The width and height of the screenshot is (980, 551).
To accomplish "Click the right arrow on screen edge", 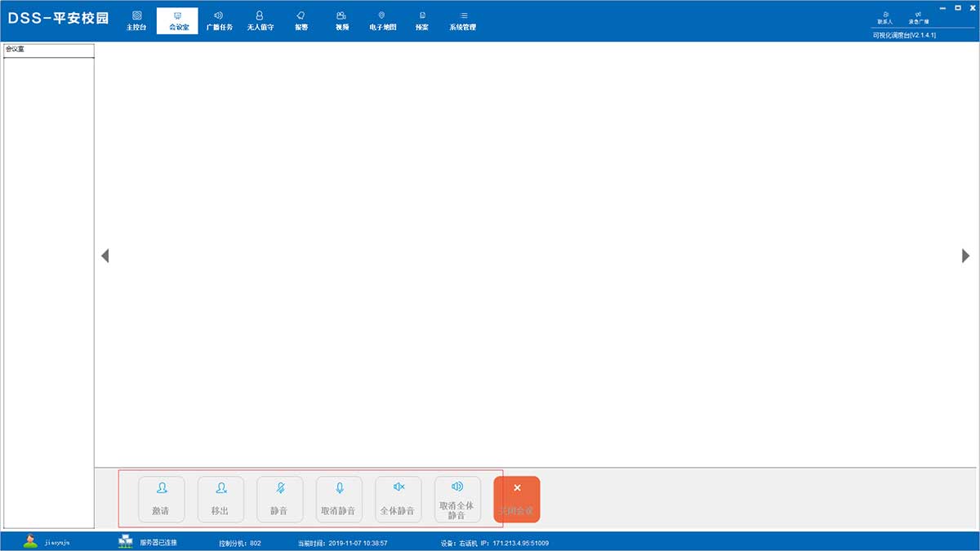I will (966, 256).
